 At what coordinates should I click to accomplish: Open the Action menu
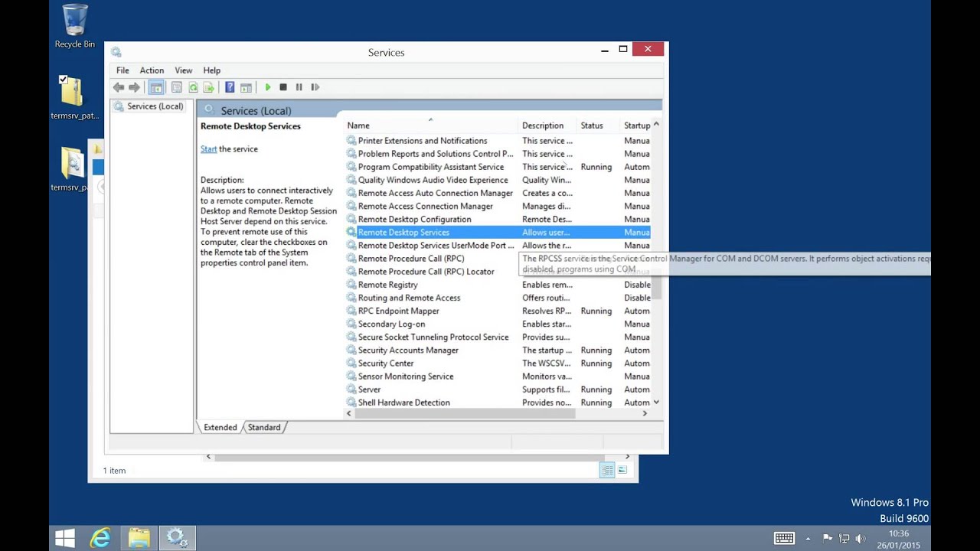(152, 70)
